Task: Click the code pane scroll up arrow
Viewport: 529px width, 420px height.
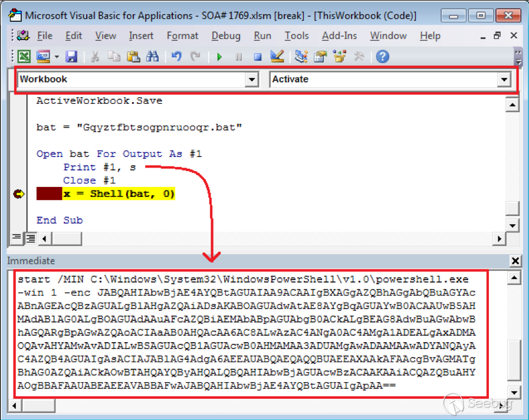Action: click(x=512, y=105)
